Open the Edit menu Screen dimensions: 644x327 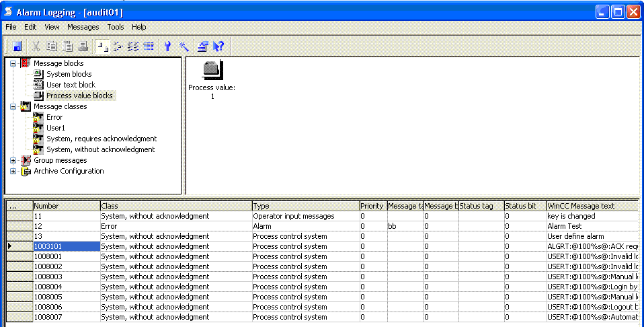pos(30,27)
